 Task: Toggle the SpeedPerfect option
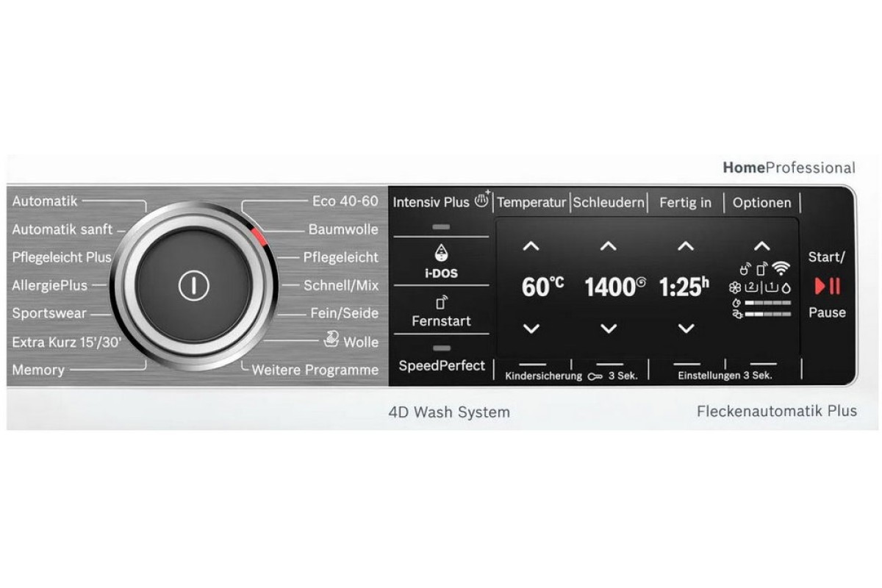(442, 365)
